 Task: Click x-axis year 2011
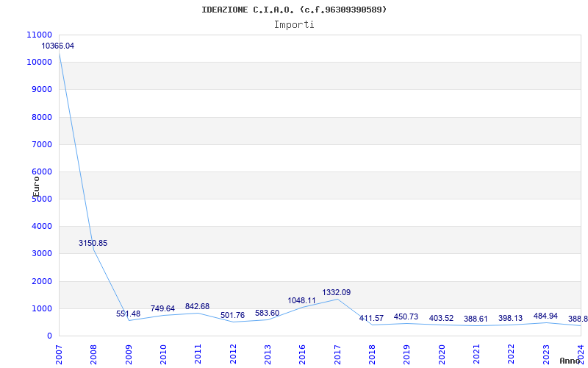tap(198, 354)
